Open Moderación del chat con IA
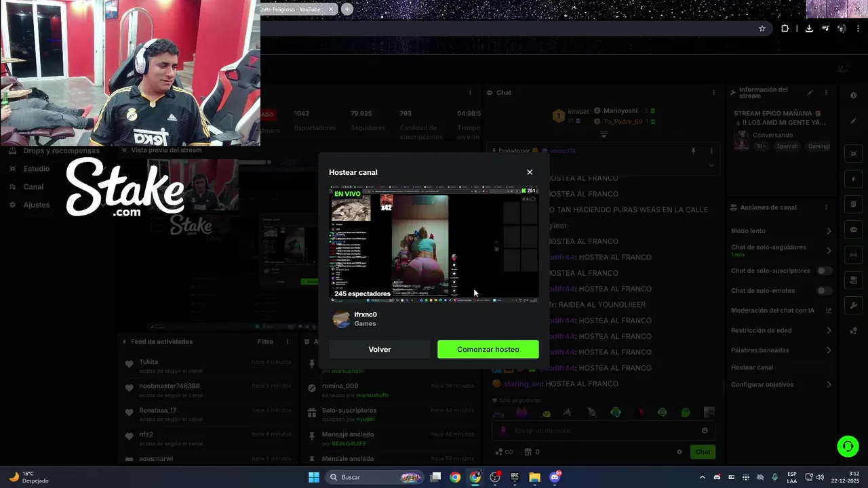The height and width of the screenshot is (488, 868). coord(781,310)
